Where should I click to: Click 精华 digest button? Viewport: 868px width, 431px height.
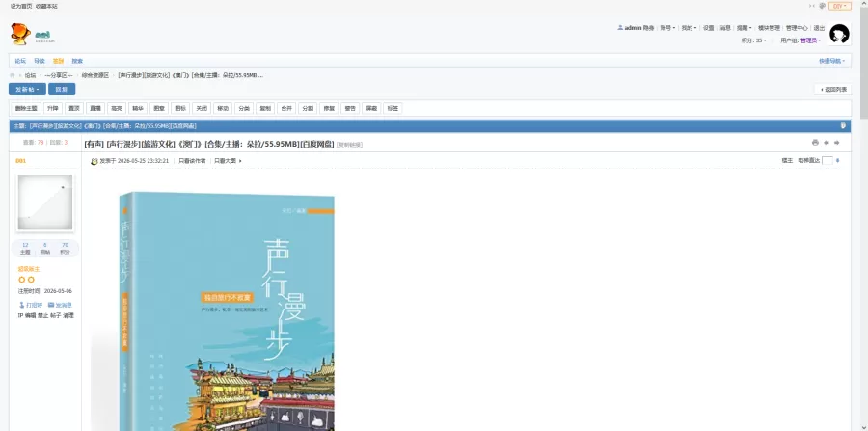(138, 108)
